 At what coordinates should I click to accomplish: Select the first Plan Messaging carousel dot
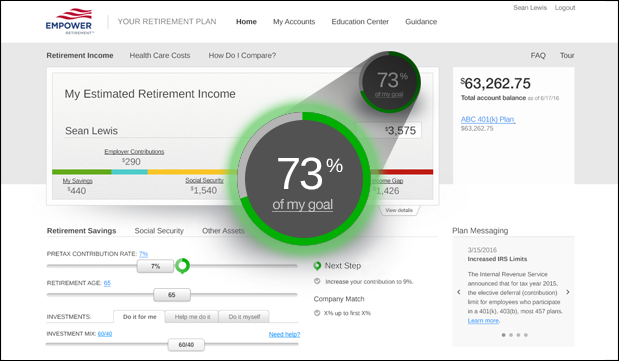point(503,335)
